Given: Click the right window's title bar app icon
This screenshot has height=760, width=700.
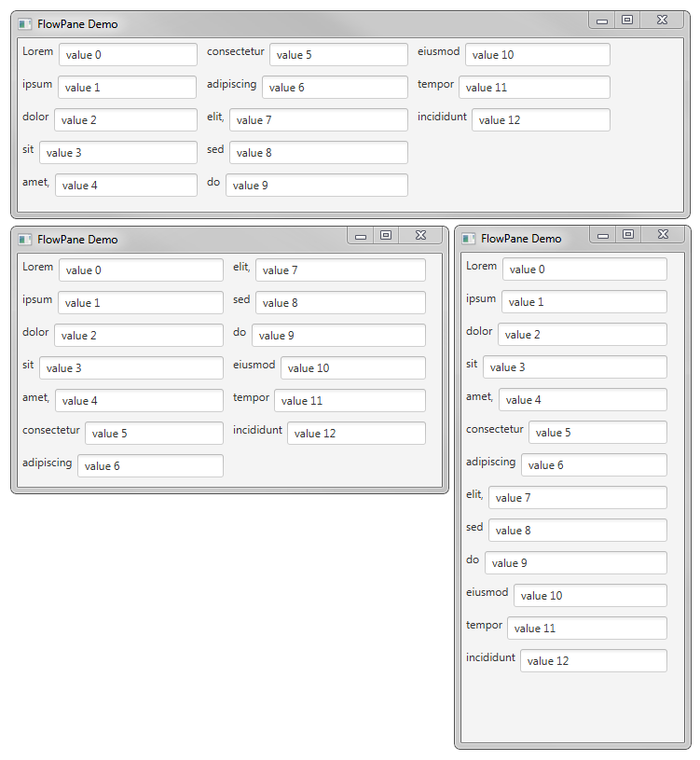Looking at the screenshot, I should click(x=469, y=239).
